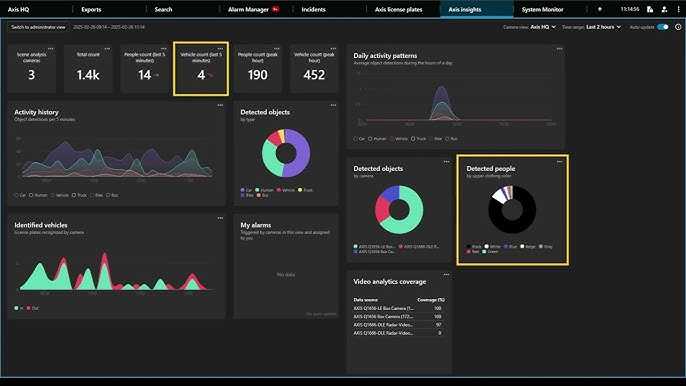686x386 pixels.
Task: Click the Detected objects by type donut chart
Action: tap(286, 153)
